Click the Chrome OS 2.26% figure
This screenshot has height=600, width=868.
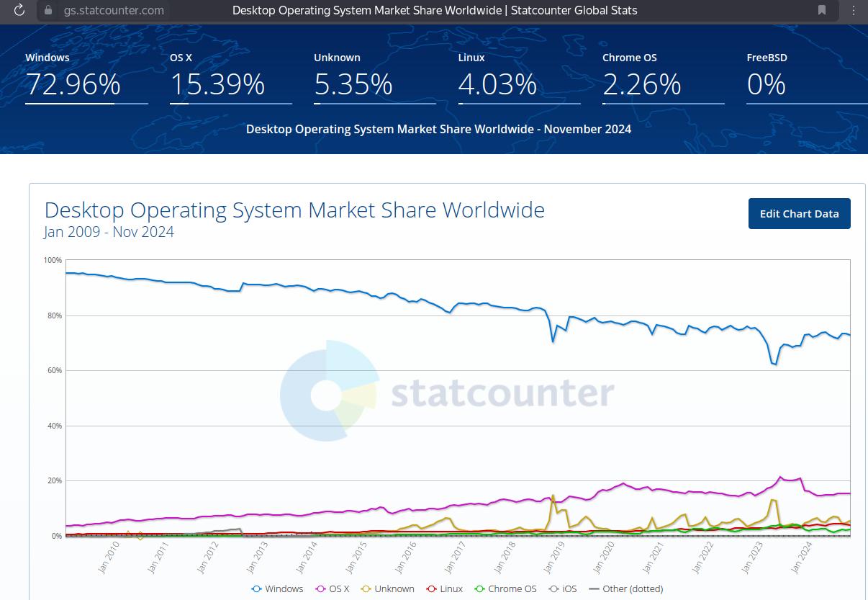point(641,84)
